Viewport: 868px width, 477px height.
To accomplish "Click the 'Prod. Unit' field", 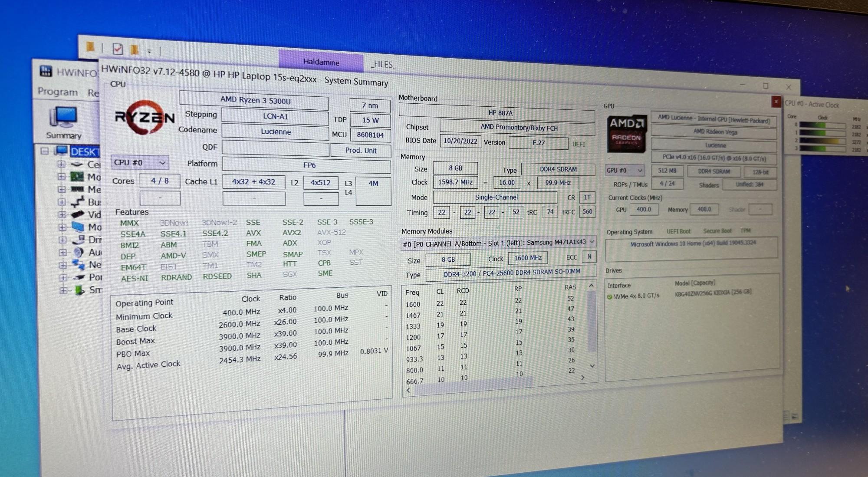I will (x=361, y=150).
